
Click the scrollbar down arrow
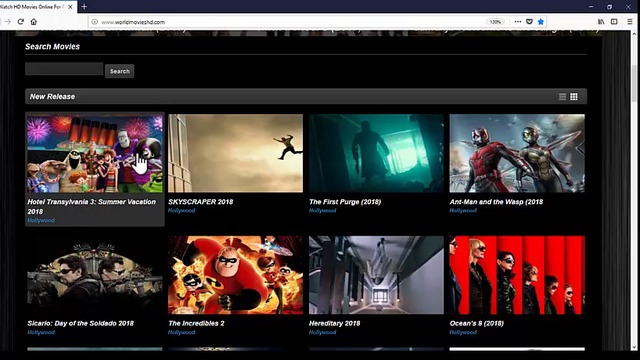634,347
